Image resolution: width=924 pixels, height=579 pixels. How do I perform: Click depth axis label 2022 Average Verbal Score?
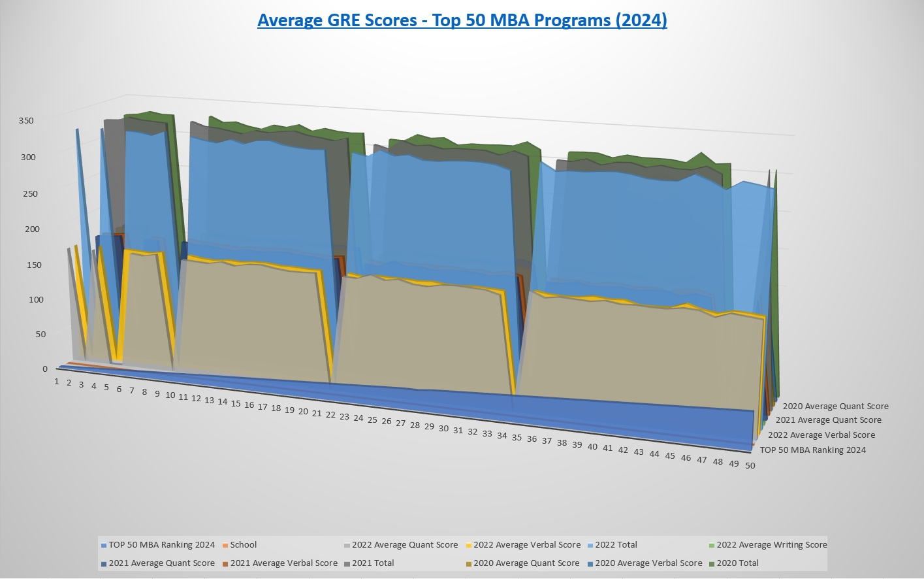(821, 435)
